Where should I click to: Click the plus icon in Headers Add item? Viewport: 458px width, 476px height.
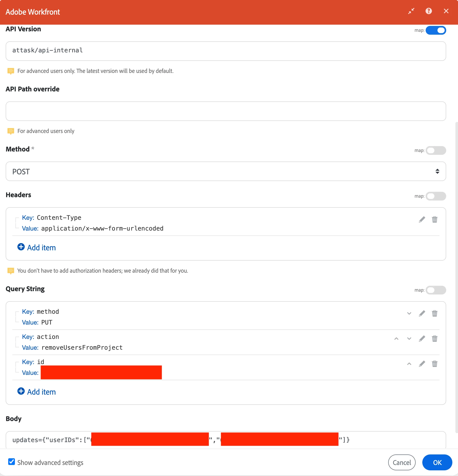click(x=21, y=247)
